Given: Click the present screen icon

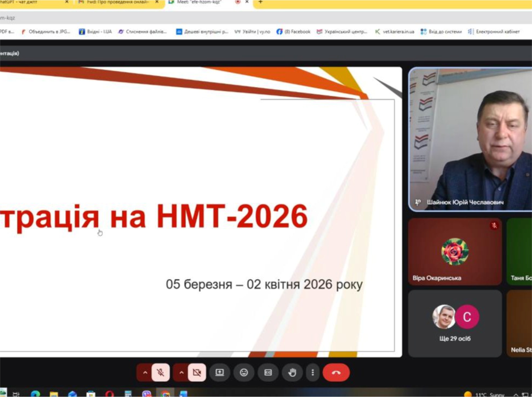Looking at the screenshot, I should point(220,373).
